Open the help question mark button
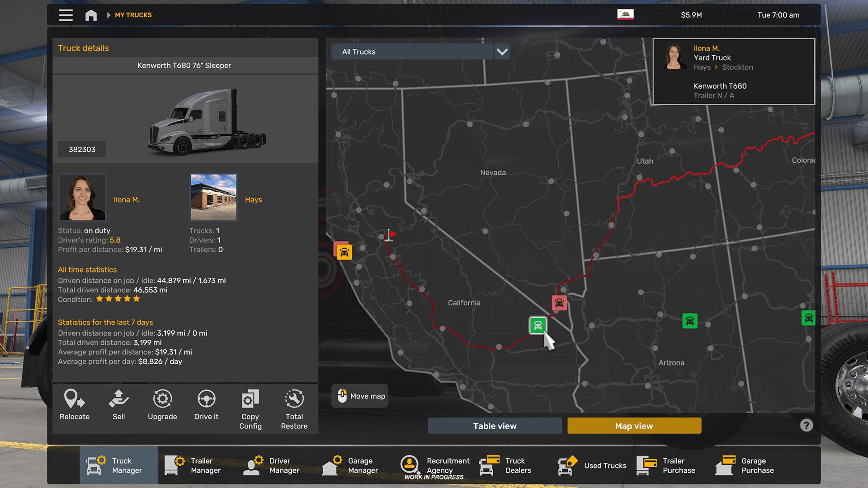868x488 pixels. point(806,425)
